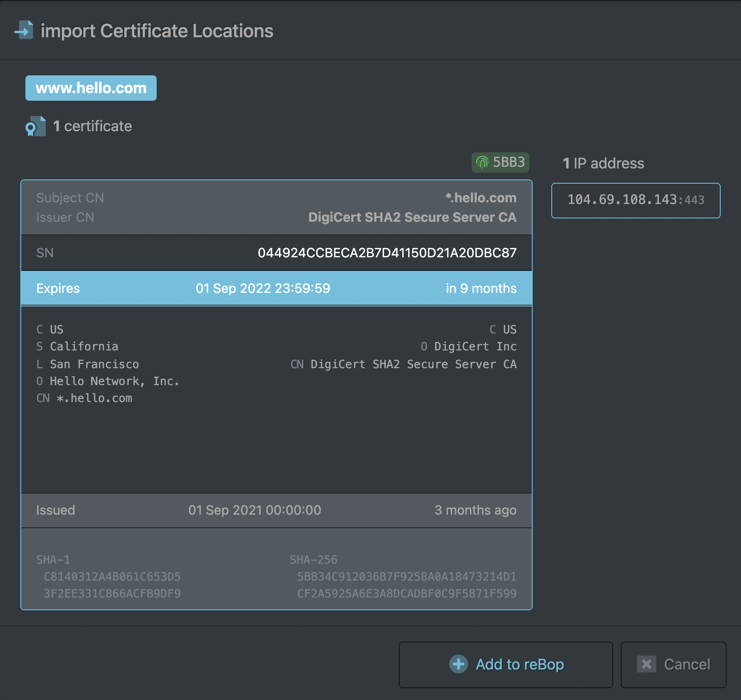741x700 pixels.
Task: Click the X icon inside the Cancel button
Action: point(647,664)
